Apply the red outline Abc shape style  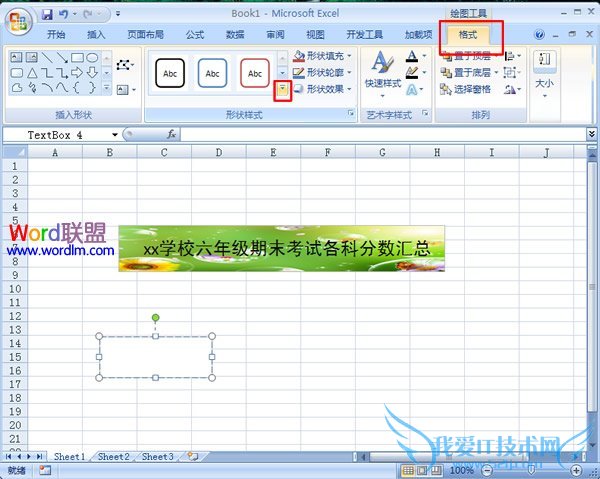(255, 73)
